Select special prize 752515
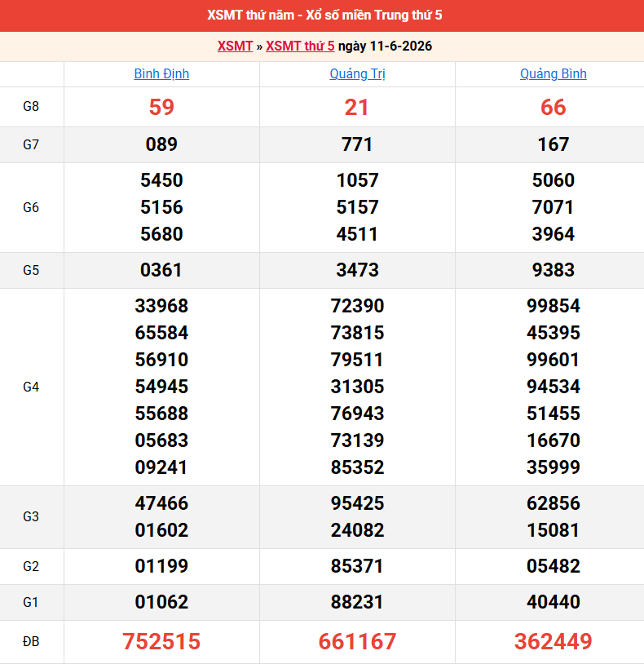Screen dimensions: 644x664 [x=161, y=641]
